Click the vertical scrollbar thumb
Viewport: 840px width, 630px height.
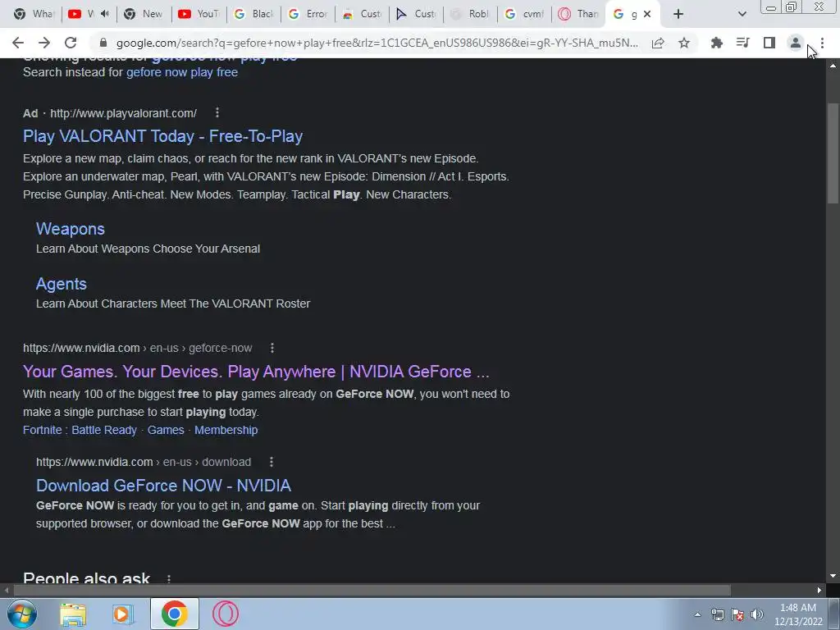(833, 153)
